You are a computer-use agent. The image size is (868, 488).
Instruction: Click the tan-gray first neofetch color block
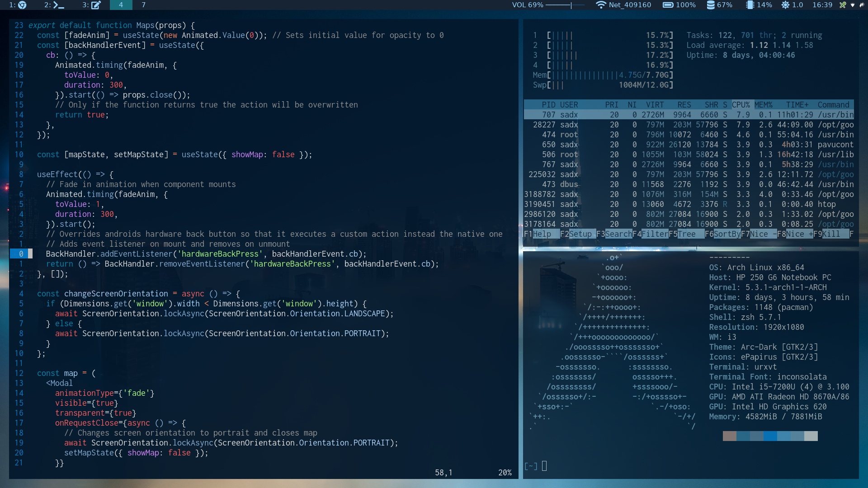click(730, 436)
